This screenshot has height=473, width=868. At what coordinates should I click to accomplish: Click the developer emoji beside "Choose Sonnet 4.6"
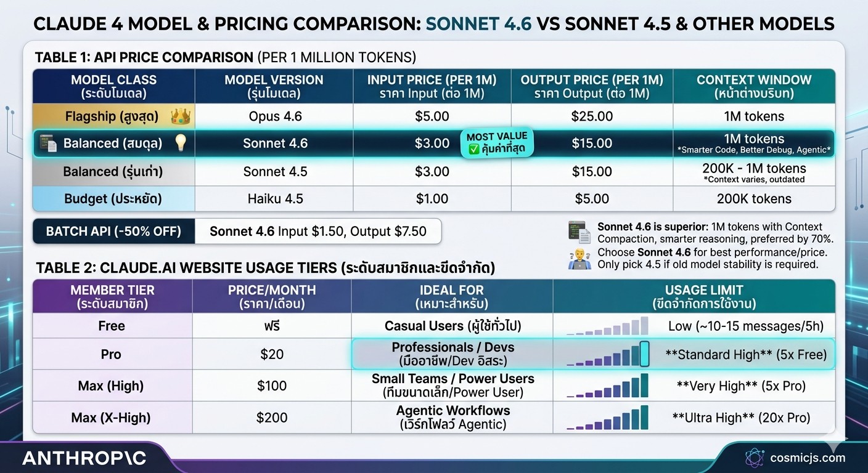coord(576,259)
